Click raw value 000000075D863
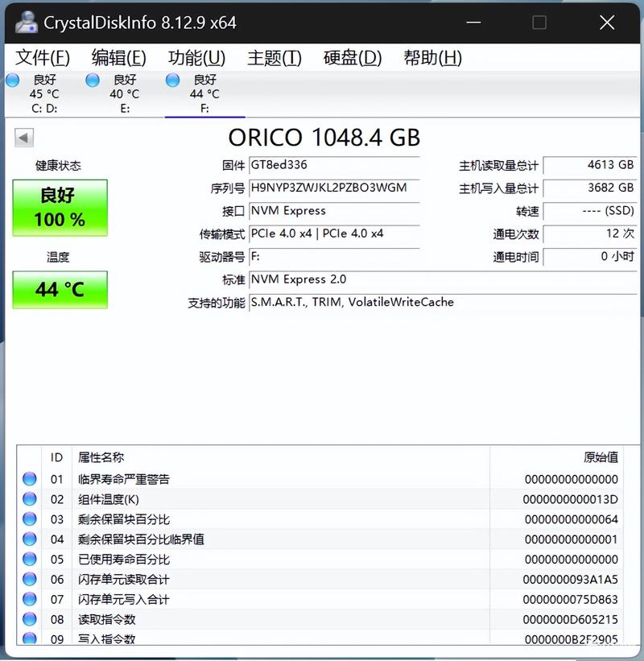Screen dimensions: 644x661 tap(571, 599)
